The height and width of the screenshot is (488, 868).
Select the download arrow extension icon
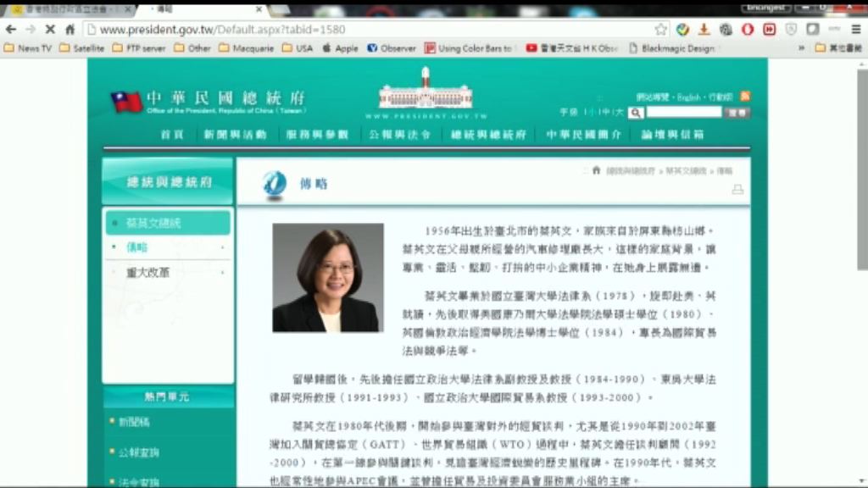pos(705,28)
